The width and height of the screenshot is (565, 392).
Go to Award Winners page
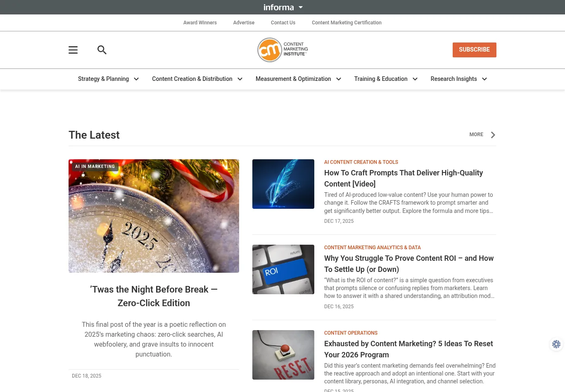click(x=200, y=23)
